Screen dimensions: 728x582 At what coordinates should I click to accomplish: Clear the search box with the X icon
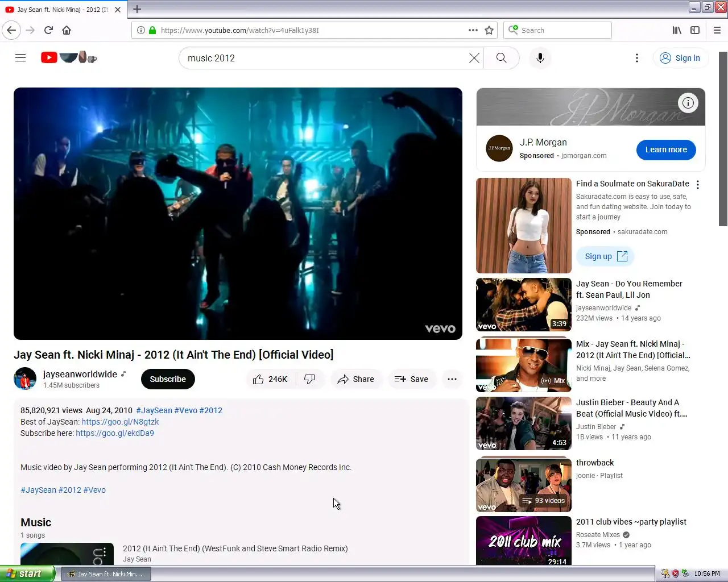pyautogui.click(x=474, y=58)
